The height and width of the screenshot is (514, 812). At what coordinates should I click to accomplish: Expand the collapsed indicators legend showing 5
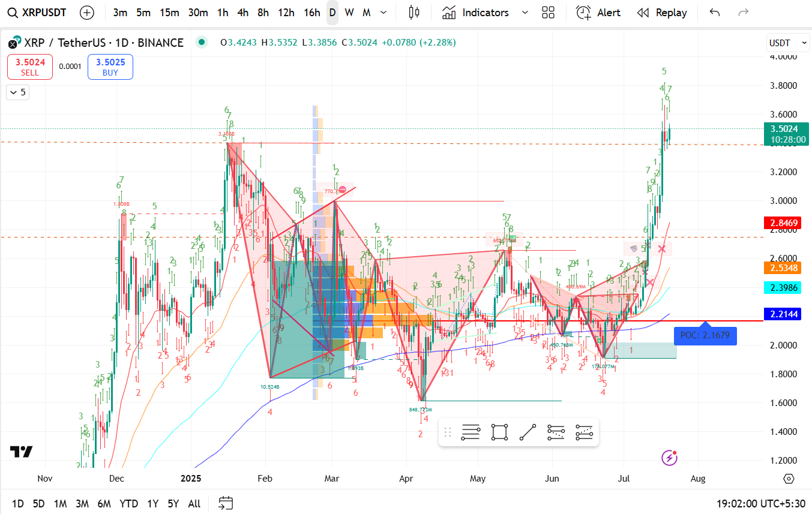coord(17,92)
